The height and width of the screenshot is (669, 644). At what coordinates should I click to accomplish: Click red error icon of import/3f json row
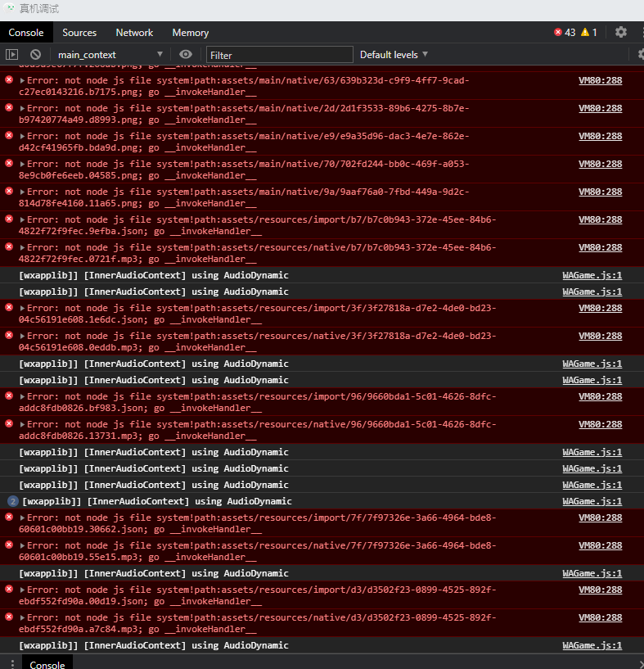coord(9,308)
